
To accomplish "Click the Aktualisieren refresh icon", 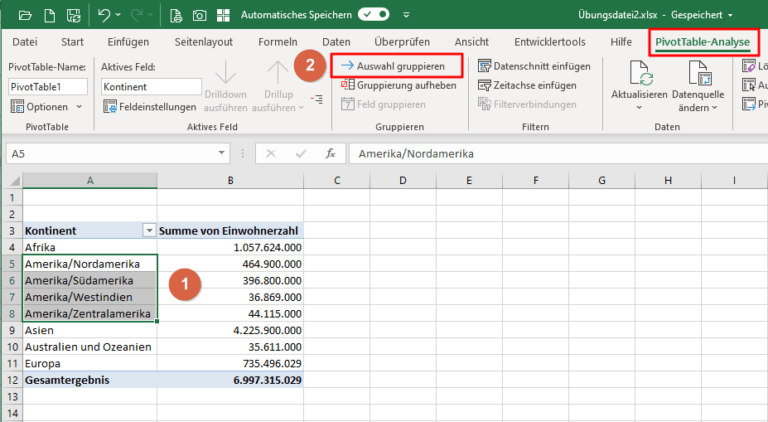I will click(639, 73).
